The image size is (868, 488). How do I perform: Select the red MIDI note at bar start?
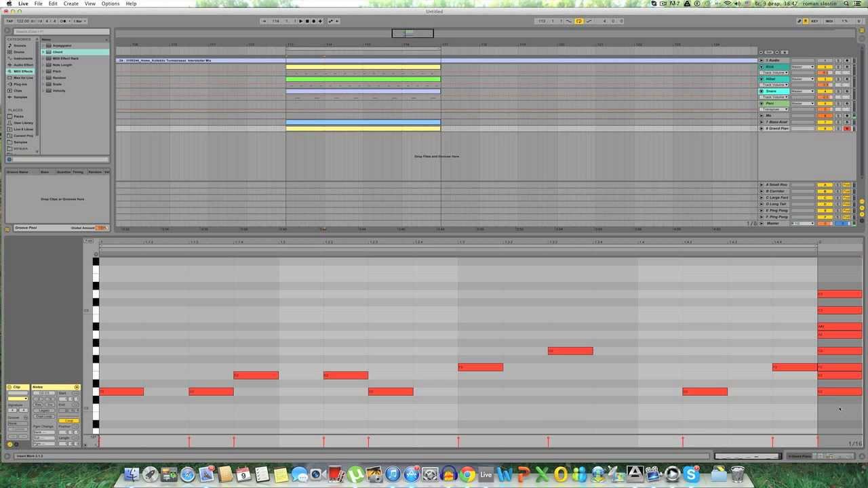point(122,392)
